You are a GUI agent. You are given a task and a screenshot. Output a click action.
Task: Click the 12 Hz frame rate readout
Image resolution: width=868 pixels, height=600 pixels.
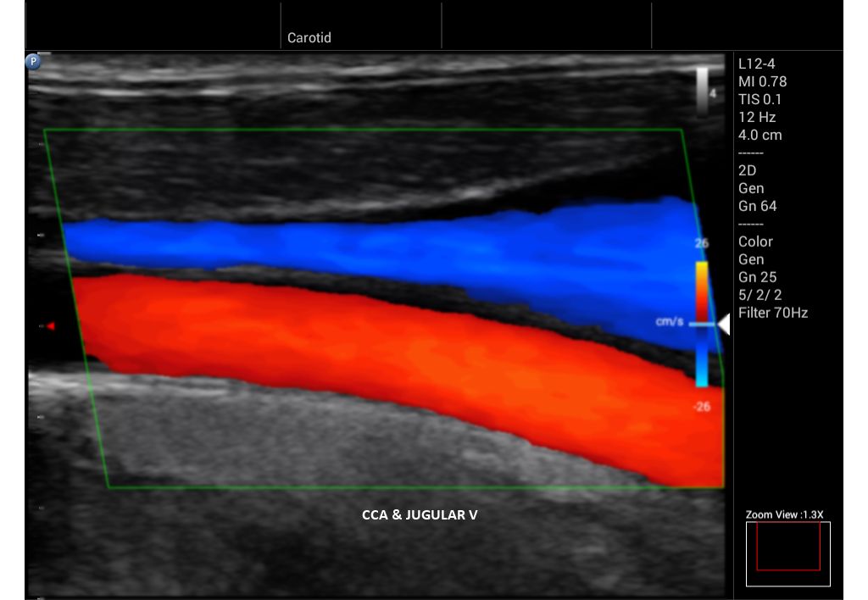(x=756, y=117)
